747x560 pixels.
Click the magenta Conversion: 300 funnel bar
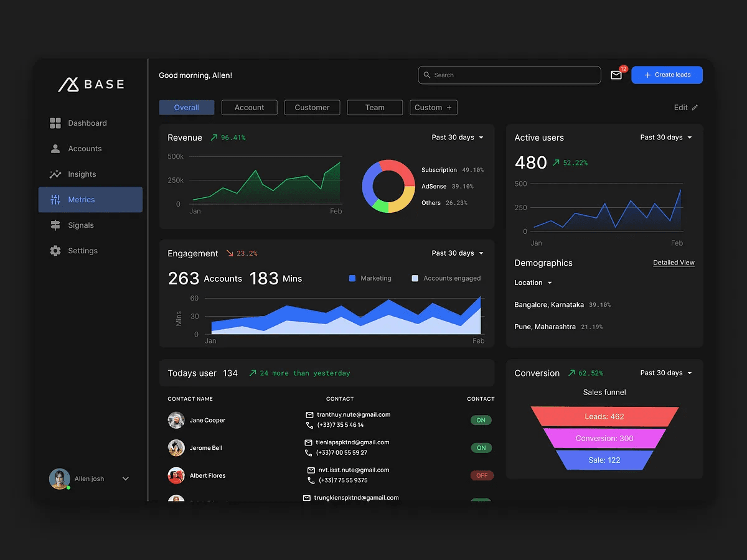(x=604, y=438)
